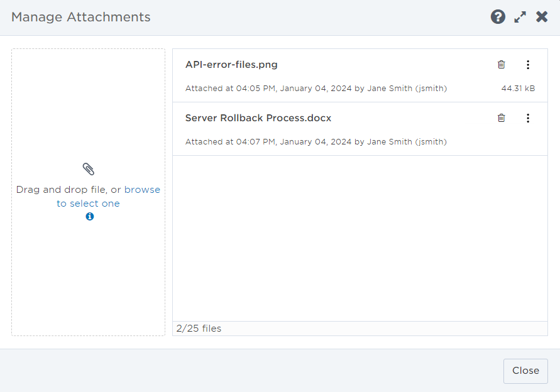Viewport: 560px width, 392px height.
Task: Click the Manage Attachments title area
Action: click(82, 17)
